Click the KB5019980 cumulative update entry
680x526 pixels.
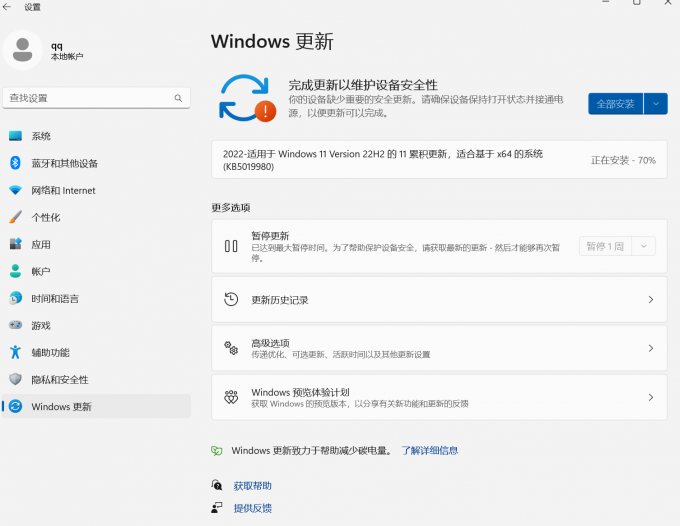pyautogui.click(x=439, y=160)
